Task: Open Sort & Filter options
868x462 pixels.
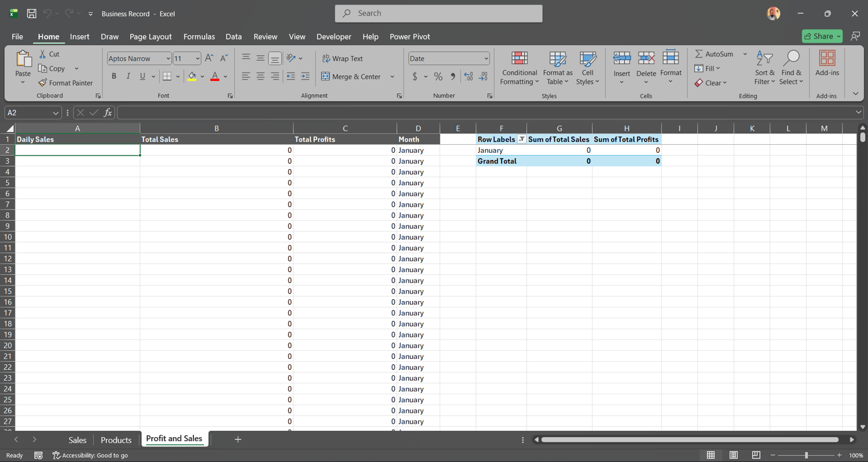Action: coord(765,68)
